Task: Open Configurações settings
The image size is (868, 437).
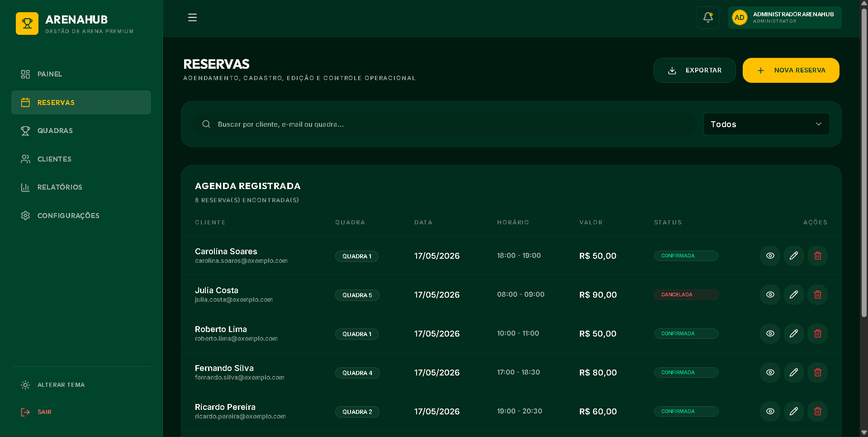Action: (x=81, y=216)
